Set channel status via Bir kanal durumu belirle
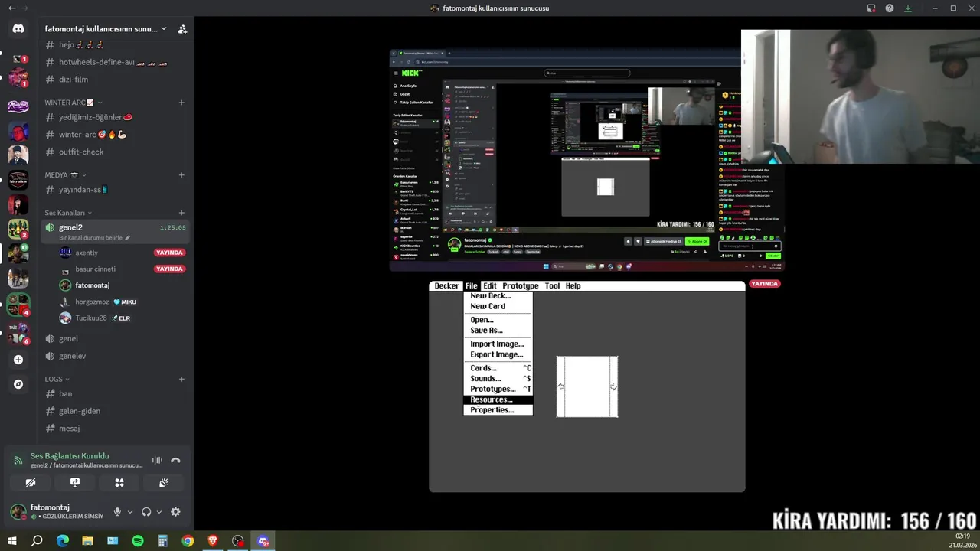Screen dimensions: 980x551 point(95,238)
